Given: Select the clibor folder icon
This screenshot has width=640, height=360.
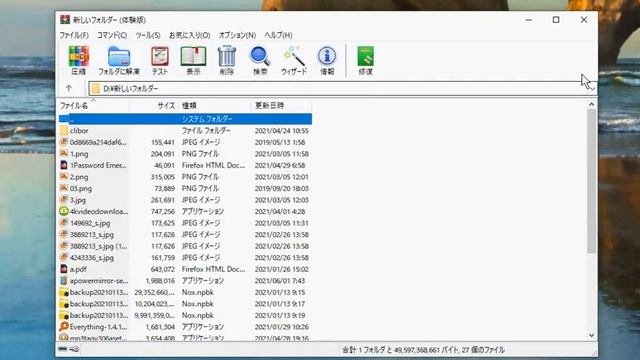Looking at the screenshot, I should 64,131.
